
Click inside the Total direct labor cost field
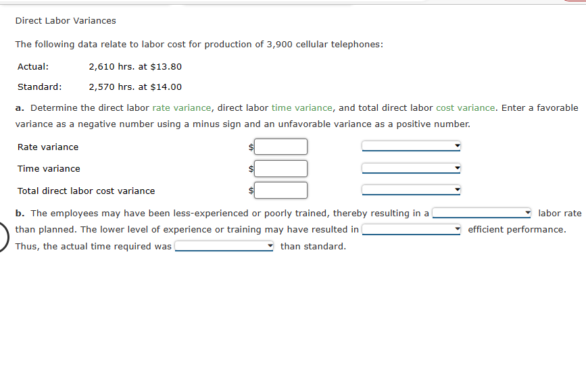pos(280,190)
